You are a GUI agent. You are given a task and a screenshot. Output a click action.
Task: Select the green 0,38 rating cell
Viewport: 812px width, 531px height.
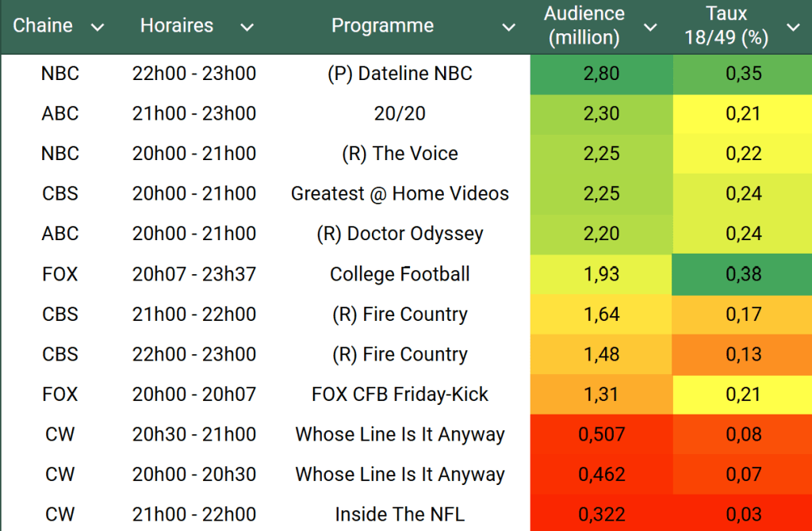(x=743, y=274)
